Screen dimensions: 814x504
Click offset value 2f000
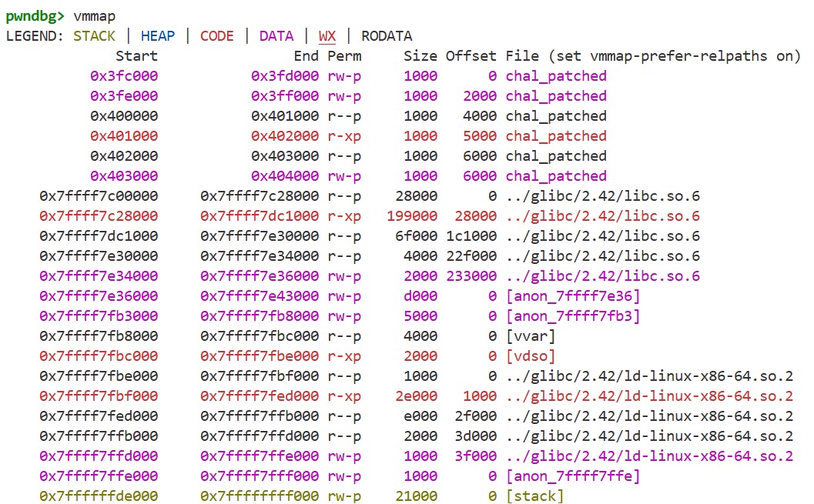(x=475, y=416)
